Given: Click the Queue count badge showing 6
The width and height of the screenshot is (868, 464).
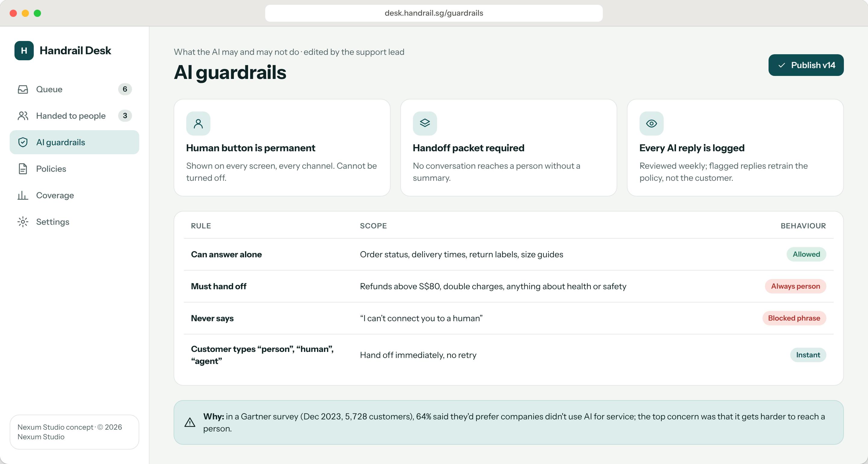Looking at the screenshot, I should (125, 89).
